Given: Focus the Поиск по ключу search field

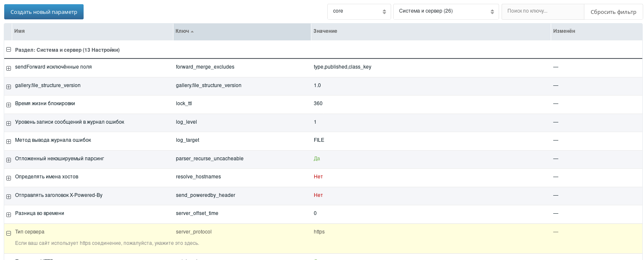Looking at the screenshot, I should pyautogui.click(x=542, y=11).
